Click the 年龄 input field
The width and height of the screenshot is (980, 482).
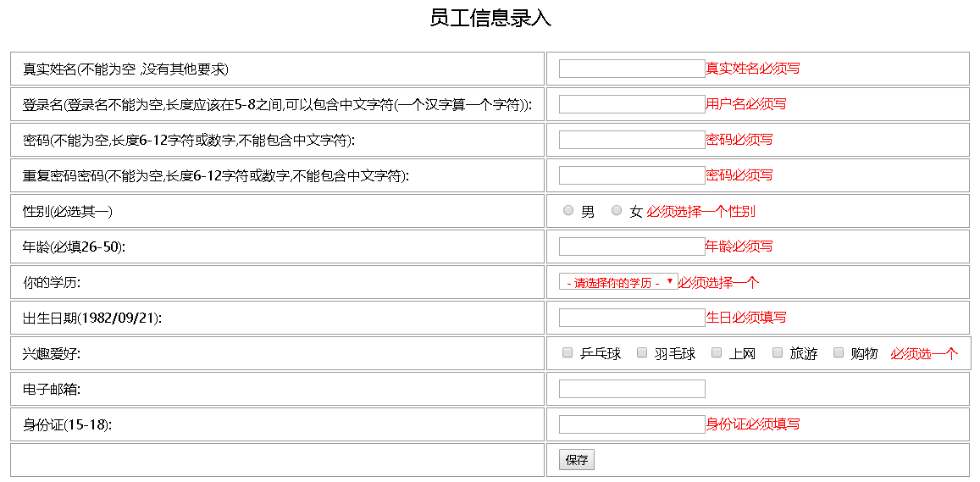[x=632, y=247]
